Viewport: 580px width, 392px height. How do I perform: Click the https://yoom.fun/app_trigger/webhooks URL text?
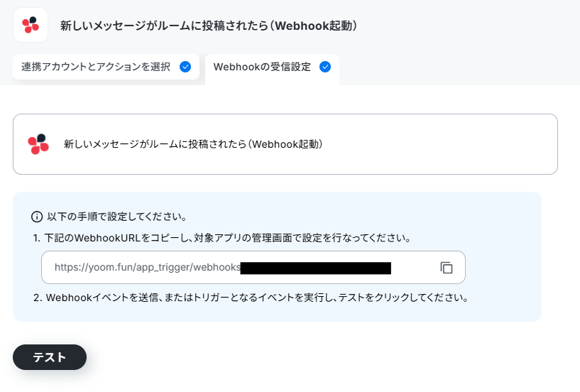click(x=148, y=267)
